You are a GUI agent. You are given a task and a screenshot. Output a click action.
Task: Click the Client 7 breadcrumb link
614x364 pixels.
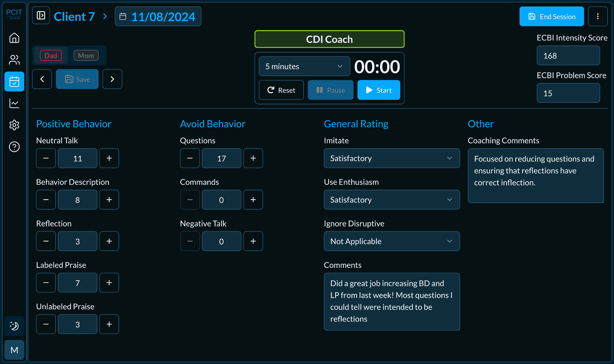74,17
